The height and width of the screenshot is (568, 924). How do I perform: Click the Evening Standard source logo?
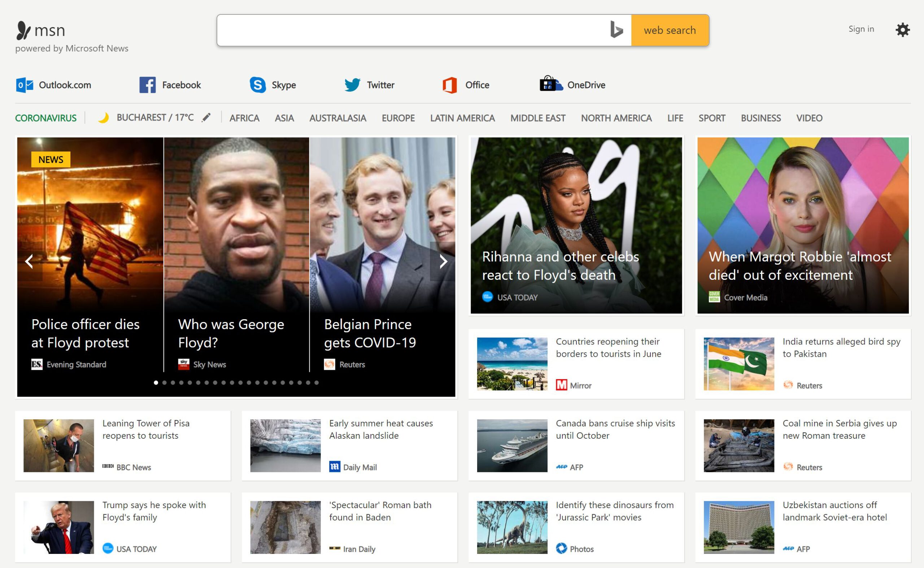(37, 364)
